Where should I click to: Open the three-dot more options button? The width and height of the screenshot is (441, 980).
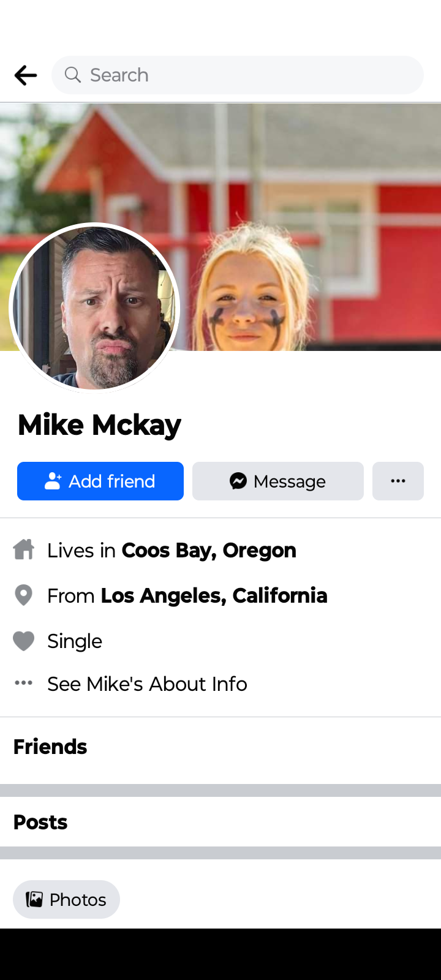398,481
